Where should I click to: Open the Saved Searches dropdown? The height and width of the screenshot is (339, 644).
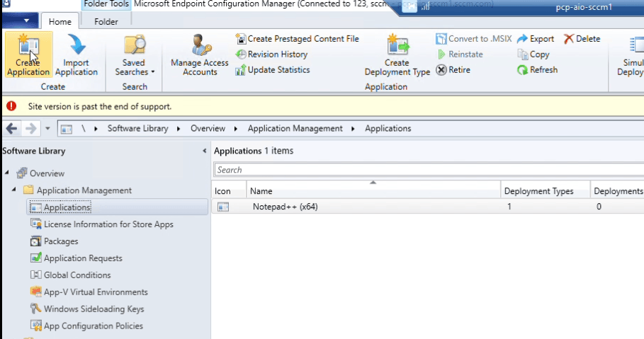(x=135, y=54)
